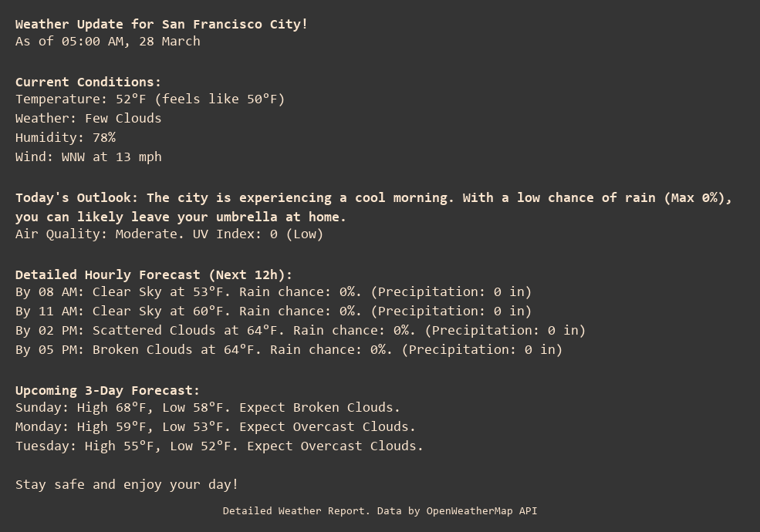Click the 08 AM hourly forecast row
Viewport: 760px width, 532px height.
273,291
